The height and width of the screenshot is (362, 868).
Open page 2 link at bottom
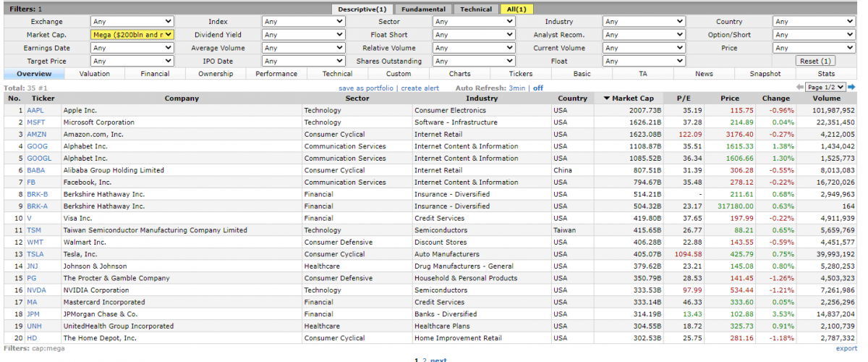pyautogui.click(x=425, y=360)
